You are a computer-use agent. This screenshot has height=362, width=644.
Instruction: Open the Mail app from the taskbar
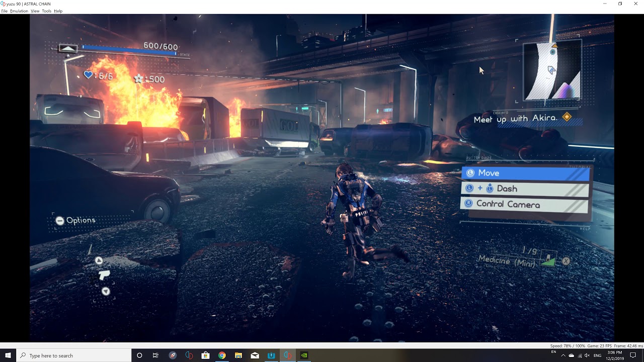pyautogui.click(x=255, y=355)
